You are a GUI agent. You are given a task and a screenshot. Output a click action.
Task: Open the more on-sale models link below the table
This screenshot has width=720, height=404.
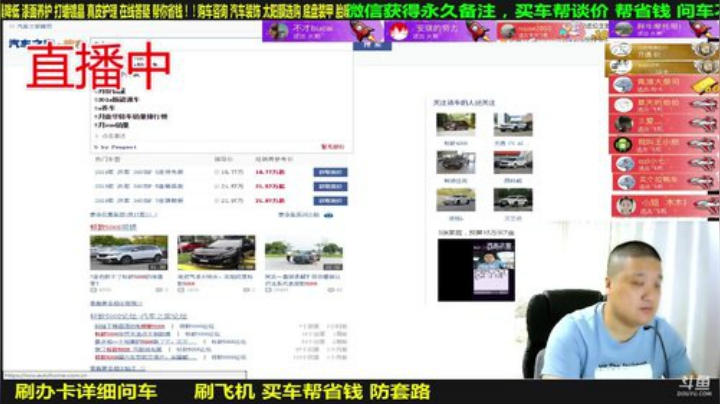tap(123, 214)
